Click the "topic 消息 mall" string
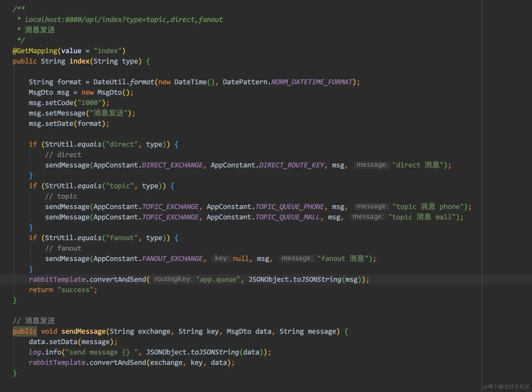The image size is (532, 392). click(x=422, y=217)
